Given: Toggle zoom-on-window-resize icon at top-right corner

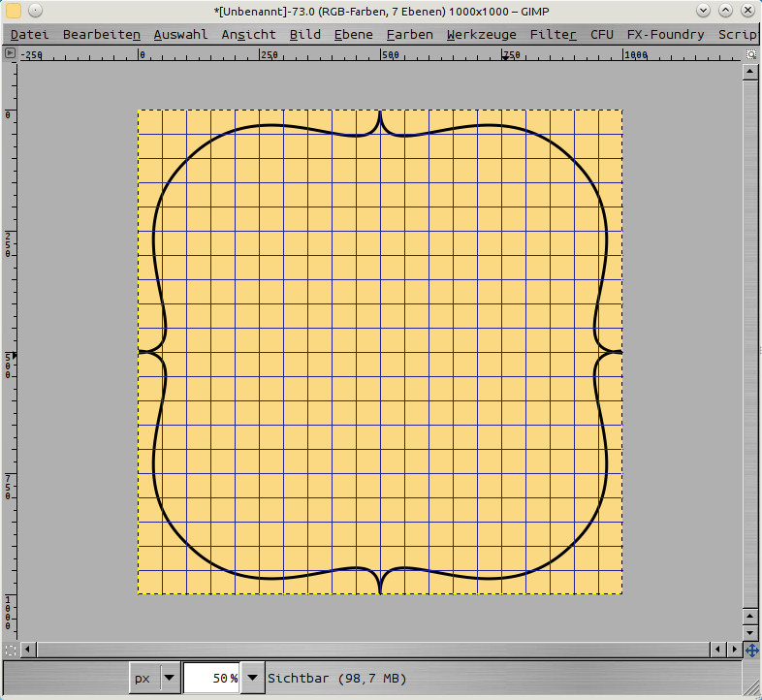Looking at the screenshot, I should coord(751,54).
